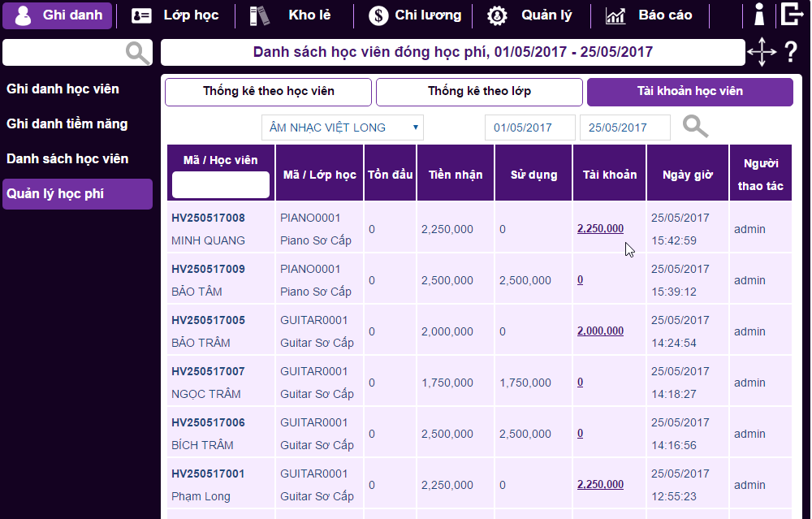Viewport: 812px width, 519px height.
Task: Click the 2,250,000 account link for MINH QUANG
Action: [600, 229]
